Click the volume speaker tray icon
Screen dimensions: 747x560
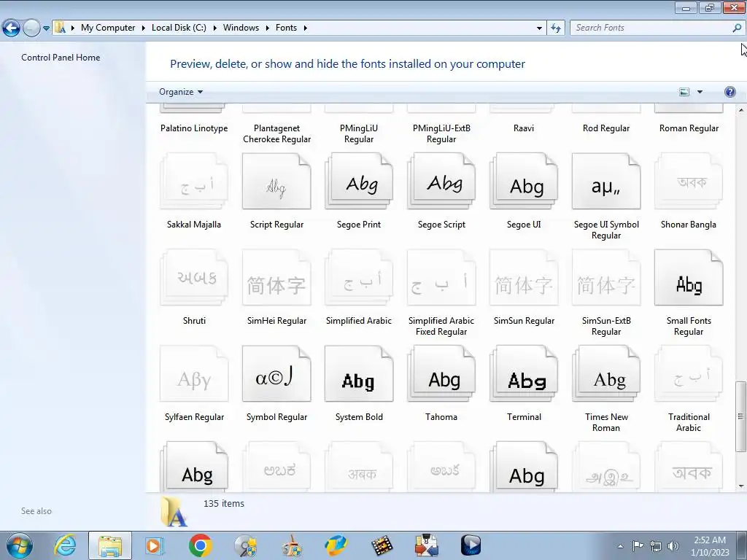point(673,546)
